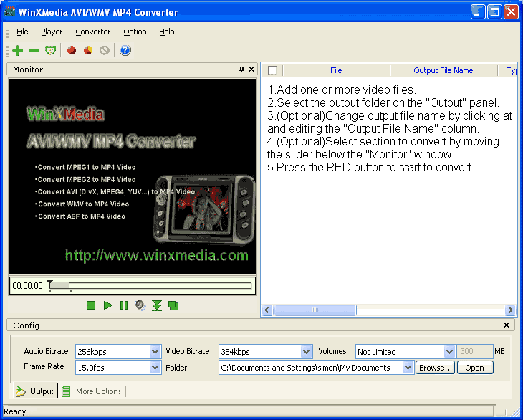The image size is (523, 420).
Task: Click the green clear list toolbar icon
Action: pos(51,50)
